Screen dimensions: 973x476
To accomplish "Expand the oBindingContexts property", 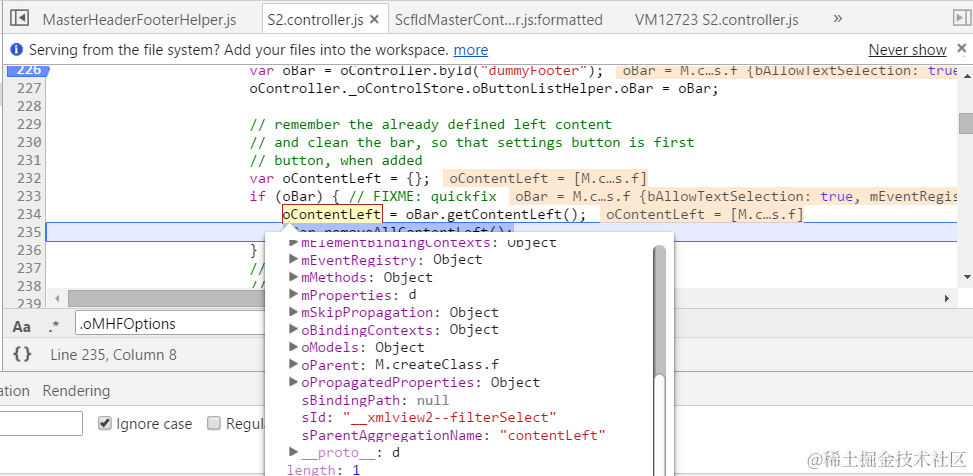I will (x=294, y=329).
